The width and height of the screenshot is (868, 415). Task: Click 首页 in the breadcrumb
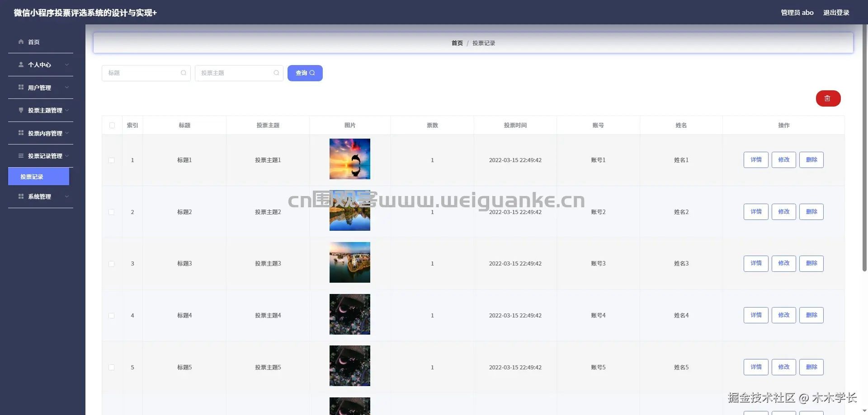tap(457, 43)
